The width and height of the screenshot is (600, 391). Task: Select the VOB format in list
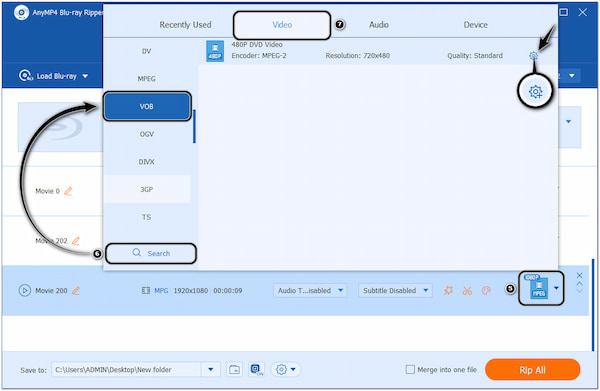147,106
